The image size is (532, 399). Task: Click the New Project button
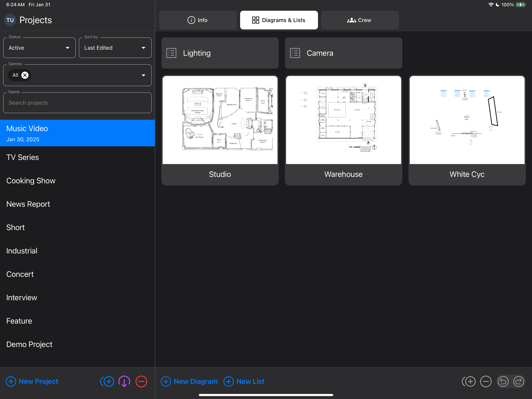(x=32, y=381)
